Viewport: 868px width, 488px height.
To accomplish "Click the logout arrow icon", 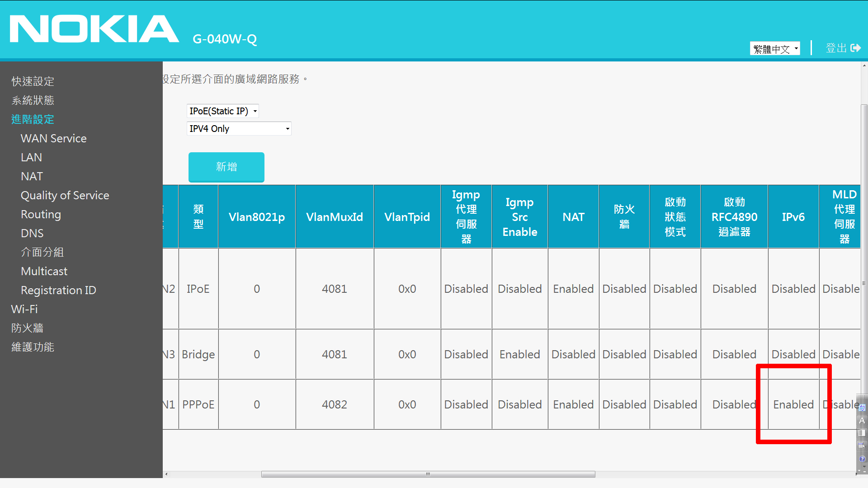I will coord(855,48).
